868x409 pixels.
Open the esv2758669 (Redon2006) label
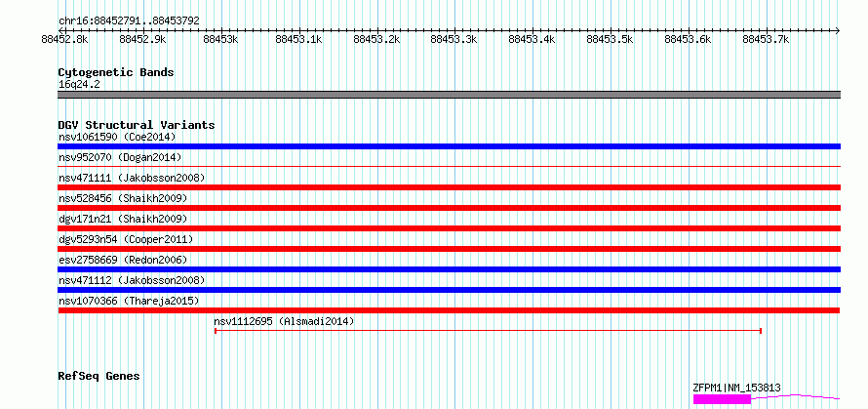pyautogui.click(x=123, y=260)
